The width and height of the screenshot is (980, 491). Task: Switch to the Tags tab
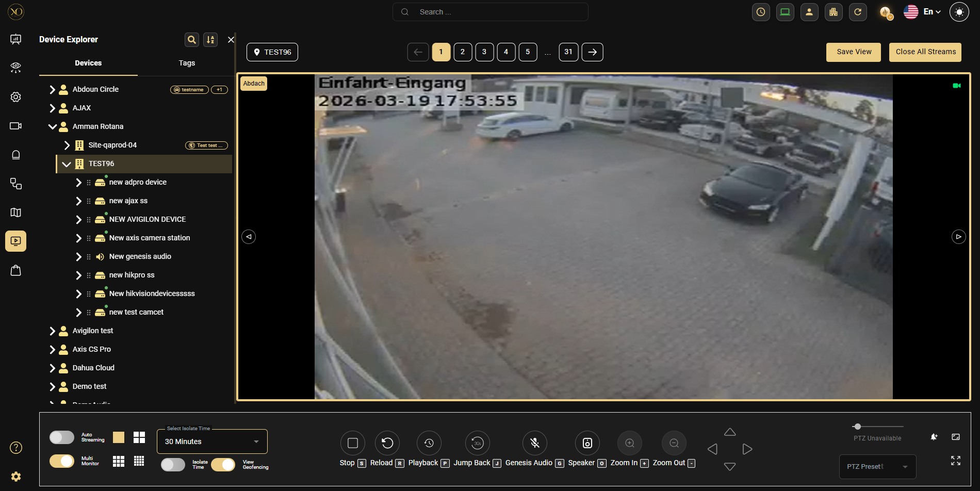click(x=187, y=63)
